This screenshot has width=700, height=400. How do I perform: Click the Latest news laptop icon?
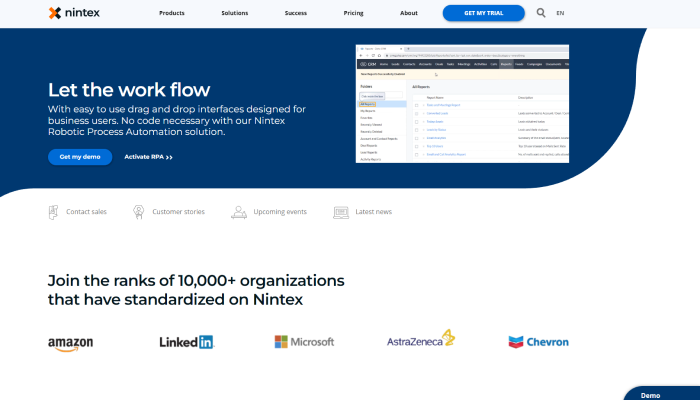pos(341,212)
